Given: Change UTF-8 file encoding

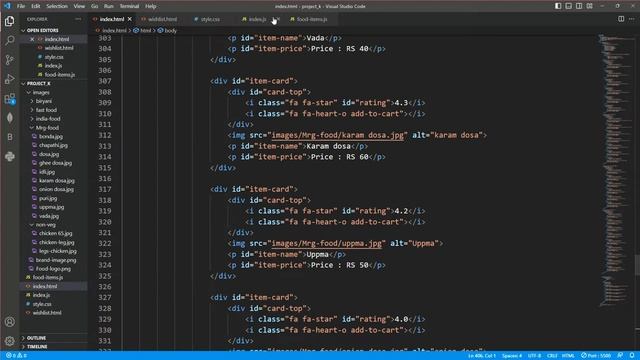Looking at the screenshot, I should (534, 356).
